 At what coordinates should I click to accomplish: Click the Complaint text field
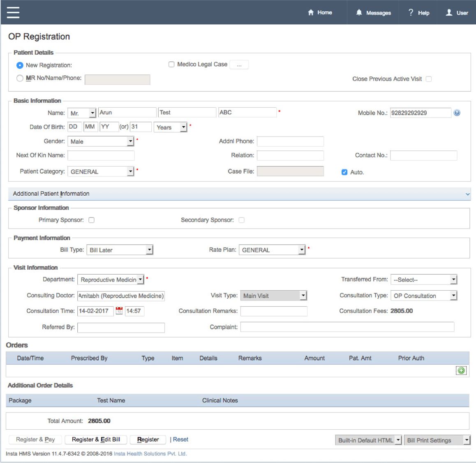[x=347, y=327]
